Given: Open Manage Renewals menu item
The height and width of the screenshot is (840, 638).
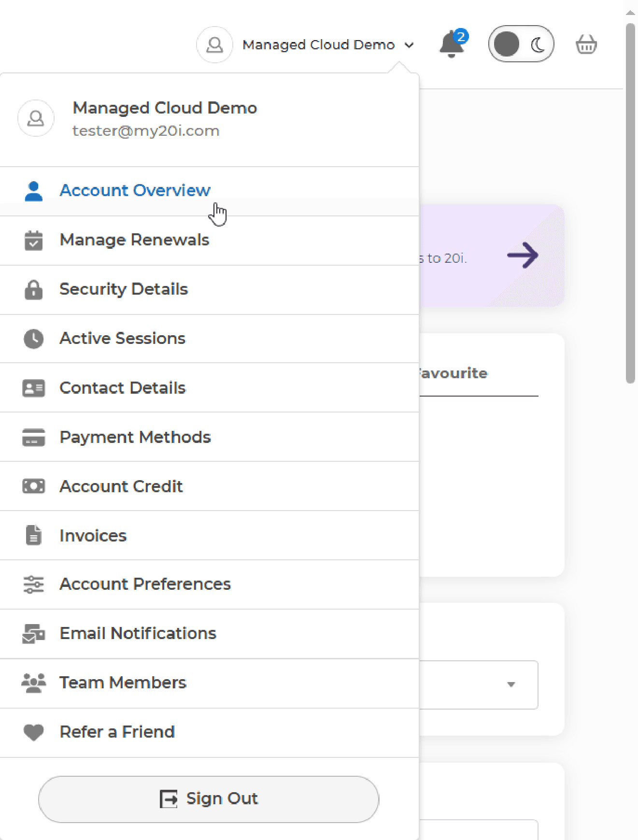Looking at the screenshot, I should click(x=209, y=241).
